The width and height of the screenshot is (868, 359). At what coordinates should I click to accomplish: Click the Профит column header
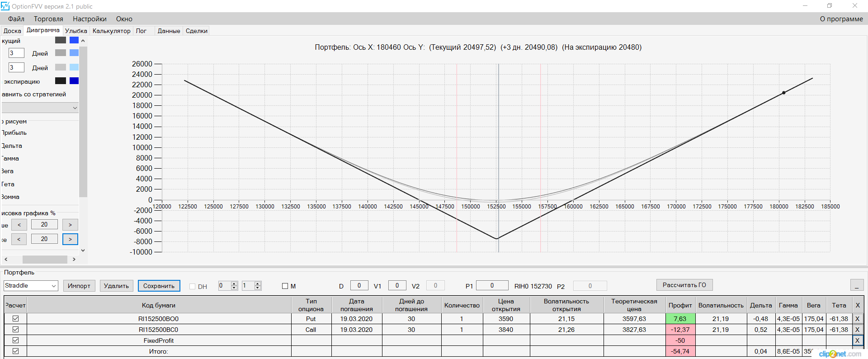coord(680,305)
